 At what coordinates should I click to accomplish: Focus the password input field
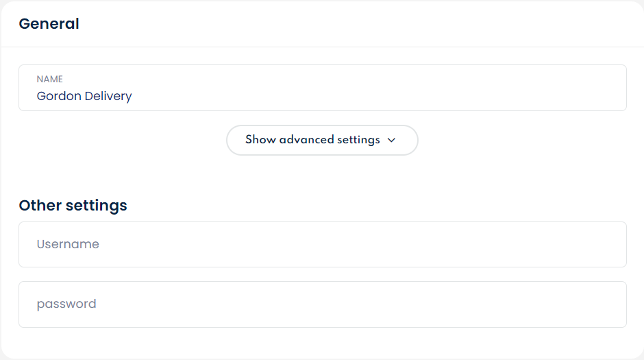pyautogui.click(x=322, y=304)
